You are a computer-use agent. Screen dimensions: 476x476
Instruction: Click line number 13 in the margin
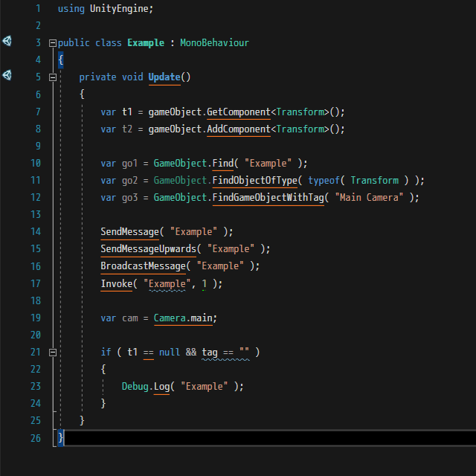coord(36,215)
